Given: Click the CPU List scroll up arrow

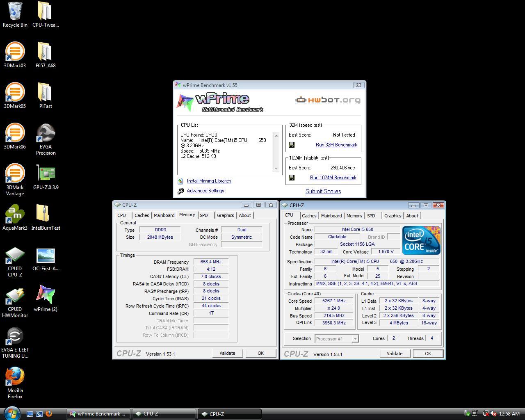Looking at the screenshot, I should click(276, 136).
